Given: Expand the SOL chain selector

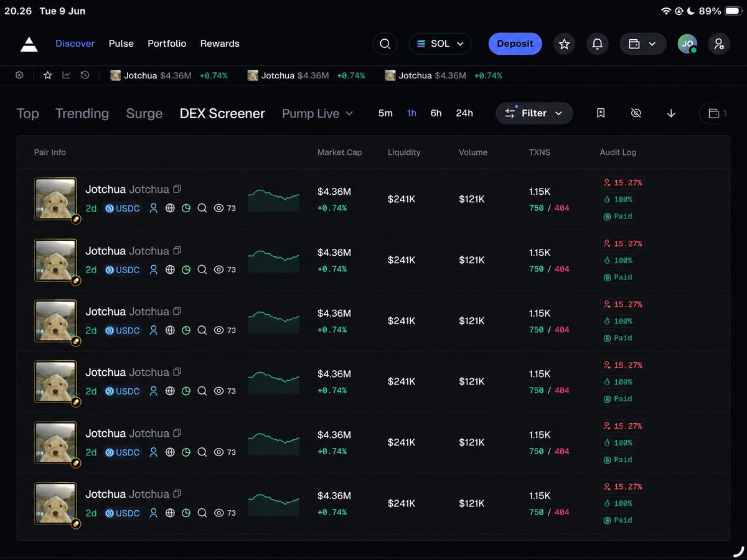Looking at the screenshot, I should [x=440, y=44].
